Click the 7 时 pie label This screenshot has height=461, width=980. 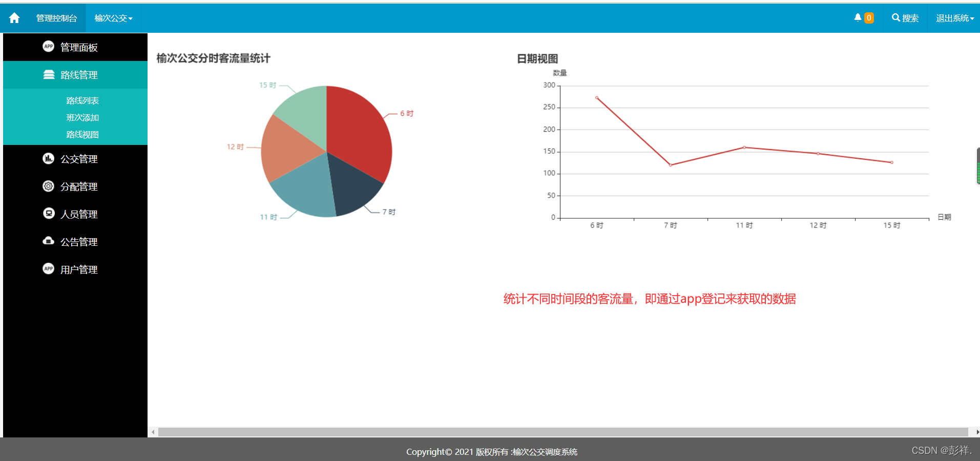point(389,212)
